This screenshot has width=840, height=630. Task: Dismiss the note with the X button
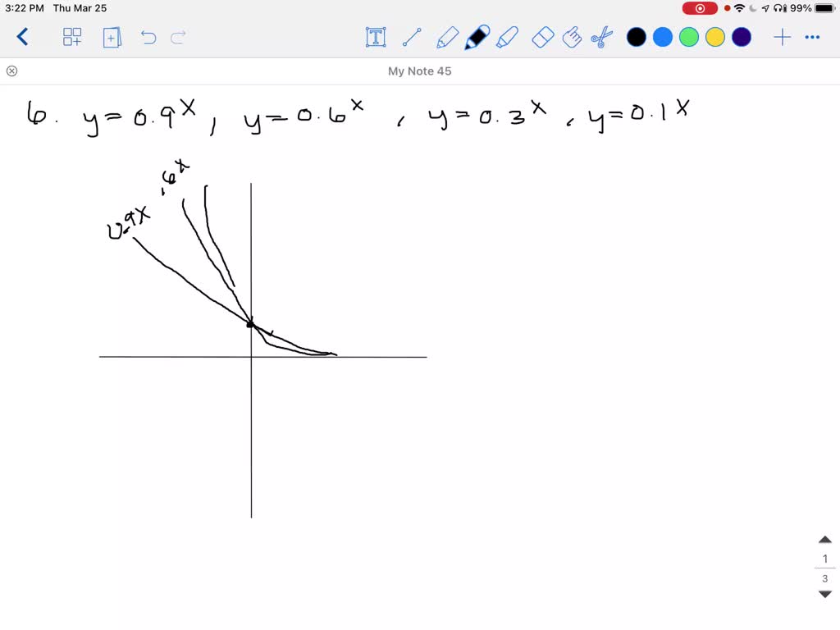[x=11, y=71]
